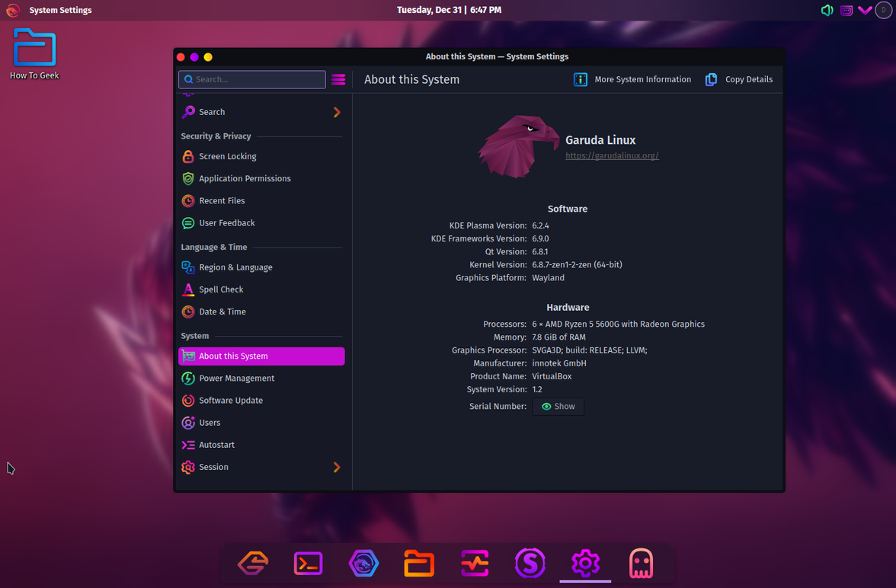Click the Garuda Linux eagle logo
The width and height of the screenshot is (896, 588).
click(x=518, y=146)
